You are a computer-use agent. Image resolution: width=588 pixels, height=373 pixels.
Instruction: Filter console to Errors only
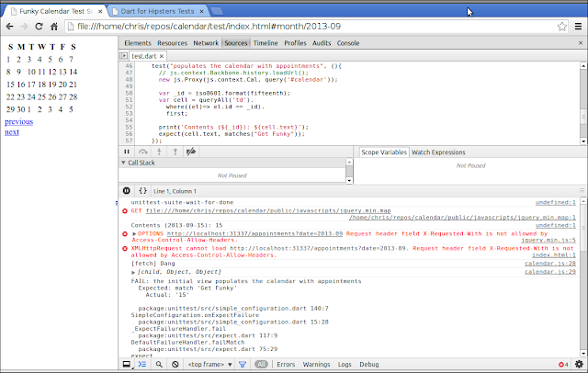pyautogui.click(x=286, y=365)
